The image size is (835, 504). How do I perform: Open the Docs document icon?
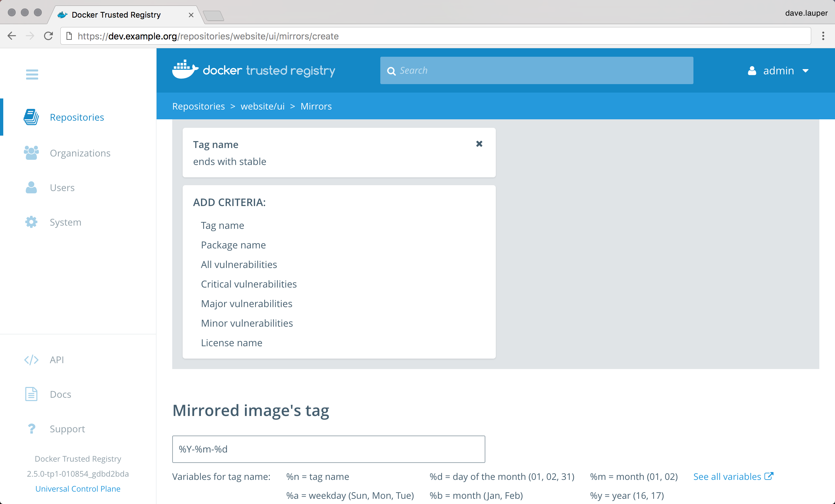pos(31,394)
